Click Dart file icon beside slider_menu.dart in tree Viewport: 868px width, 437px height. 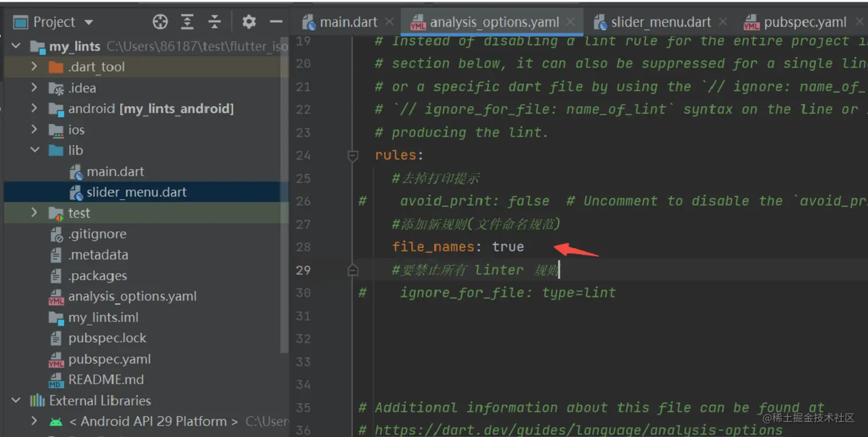pos(76,192)
